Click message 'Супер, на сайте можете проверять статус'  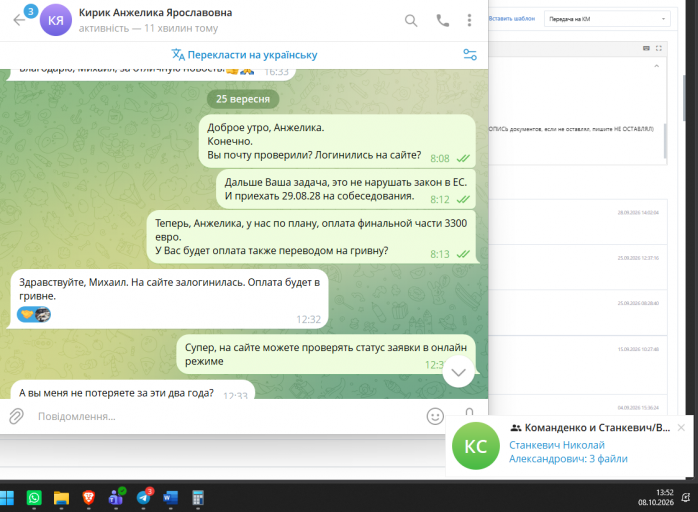(x=326, y=354)
